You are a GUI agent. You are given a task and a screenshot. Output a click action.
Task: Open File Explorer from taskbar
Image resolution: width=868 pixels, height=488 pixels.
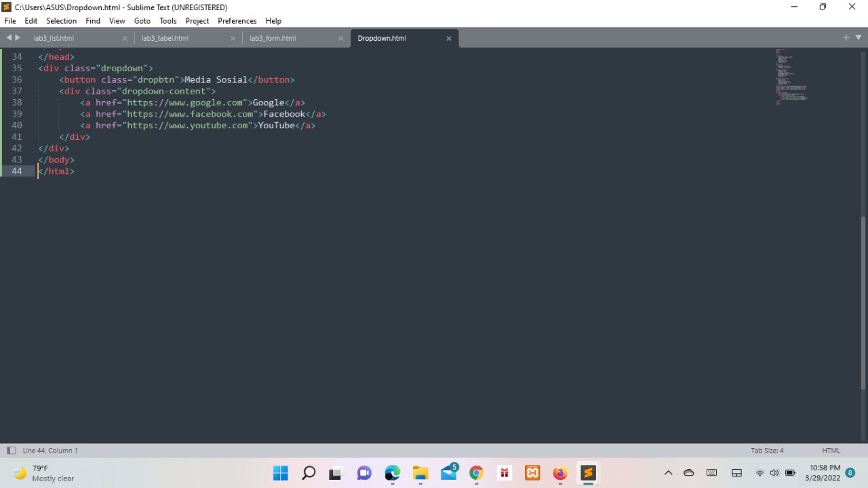click(420, 473)
